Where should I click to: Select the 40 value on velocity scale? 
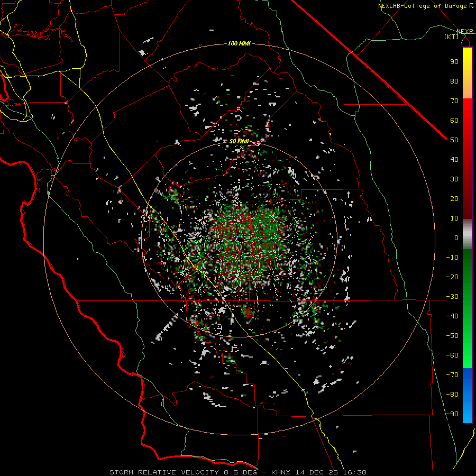454,159
